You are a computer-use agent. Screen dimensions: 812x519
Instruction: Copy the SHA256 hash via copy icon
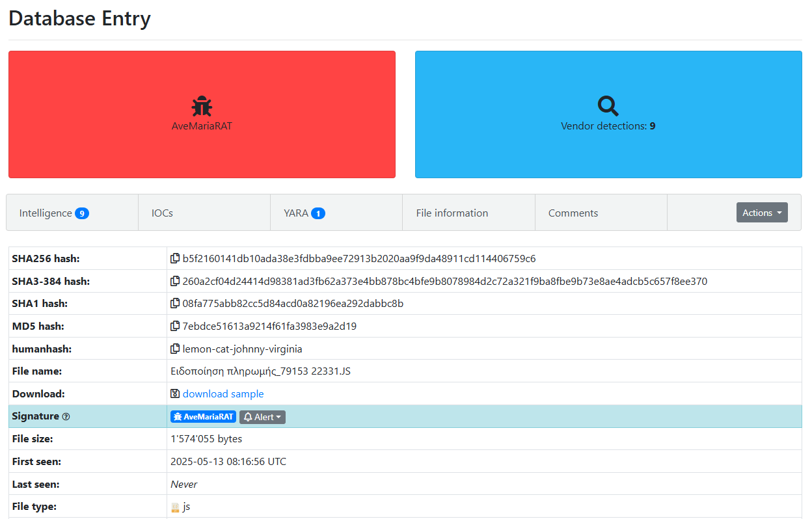pos(175,259)
